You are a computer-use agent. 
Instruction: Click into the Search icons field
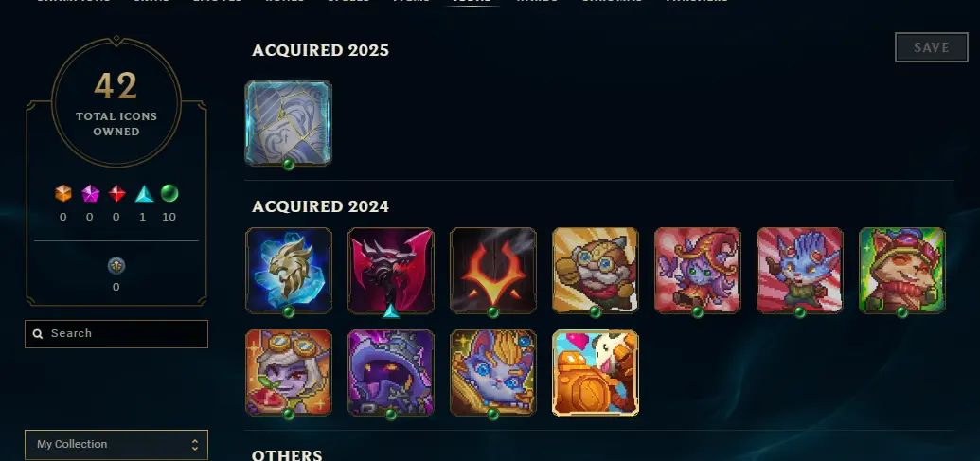116,333
